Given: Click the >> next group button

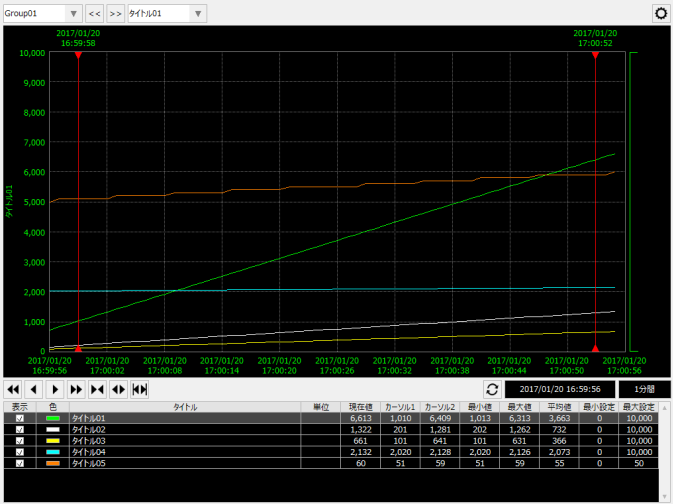Looking at the screenshot, I should coord(115,14).
